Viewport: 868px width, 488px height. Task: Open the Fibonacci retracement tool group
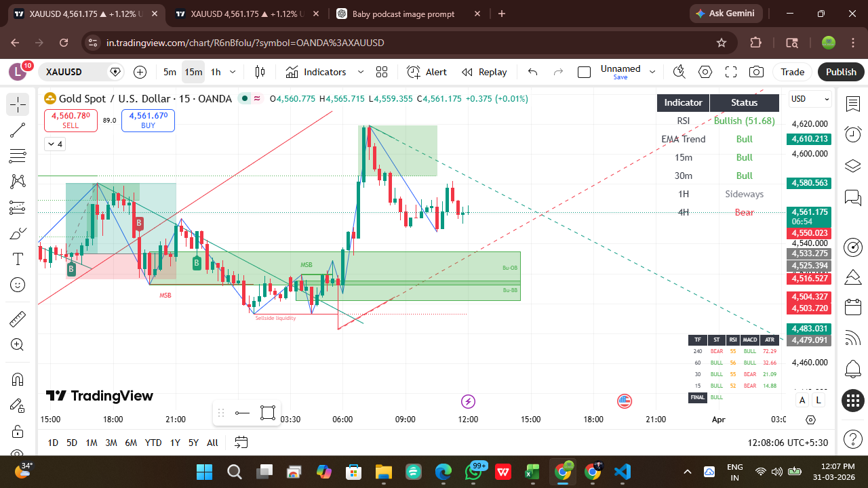pyautogui.click(x=18, y=156)
